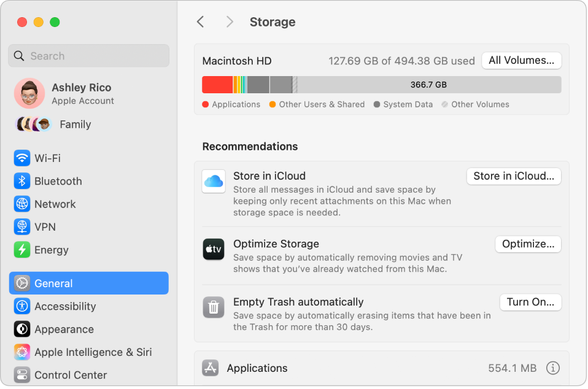
Task: Open Bluetooth settings via its icon
Action: click(x=22, y=181)
